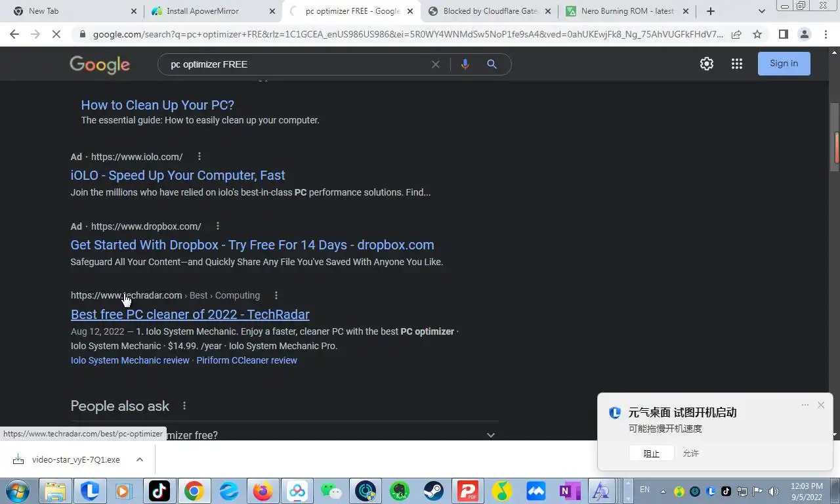Open the video-star_vyE-7Q1.exe download
Screen dimensions: 840x504
(76, 459)
